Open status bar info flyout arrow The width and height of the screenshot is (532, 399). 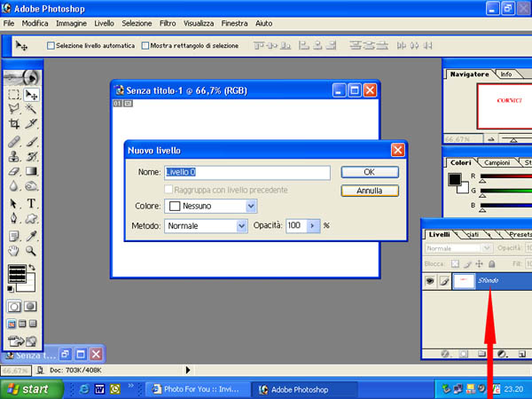188,370
